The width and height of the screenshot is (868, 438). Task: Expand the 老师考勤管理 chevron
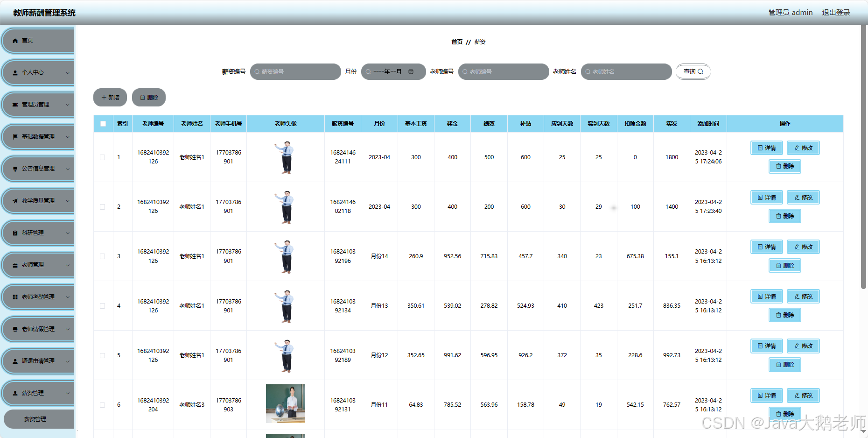[x=68, y=297]
